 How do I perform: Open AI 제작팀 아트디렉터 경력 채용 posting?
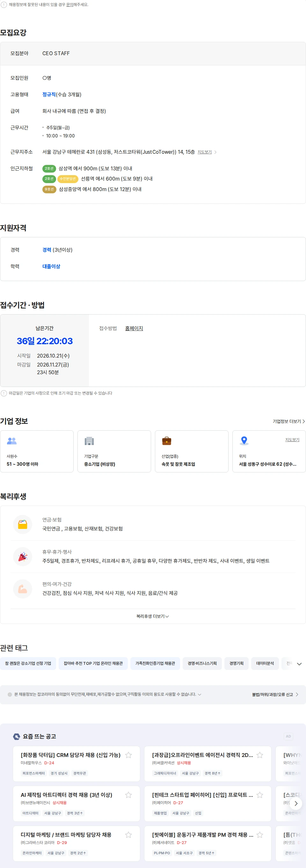[66, 795]
